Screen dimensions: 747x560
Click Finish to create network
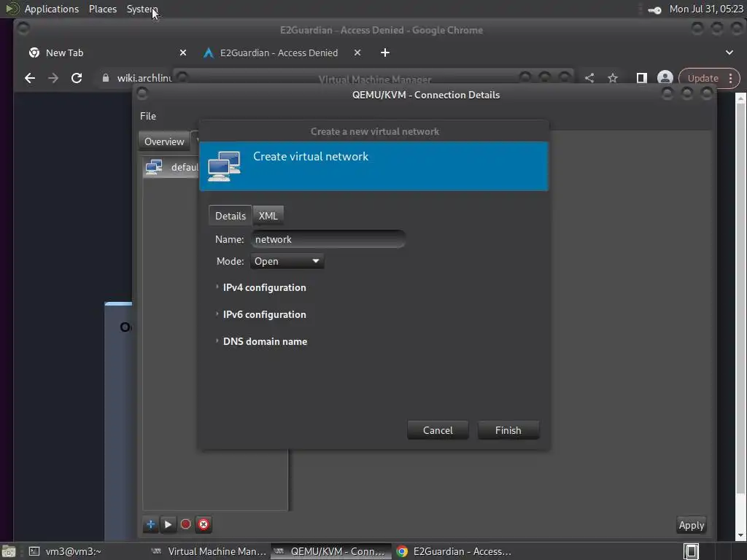tap(508, 430)
